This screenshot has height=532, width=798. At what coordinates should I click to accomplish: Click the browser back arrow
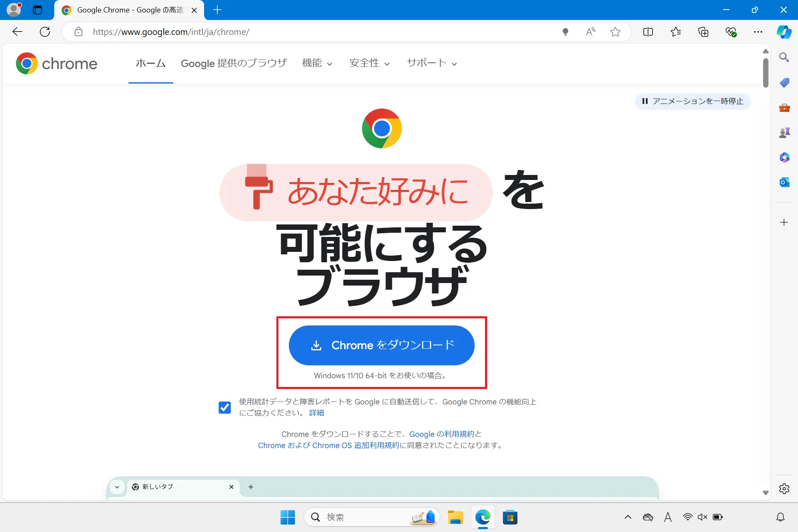tap(17, 32)
